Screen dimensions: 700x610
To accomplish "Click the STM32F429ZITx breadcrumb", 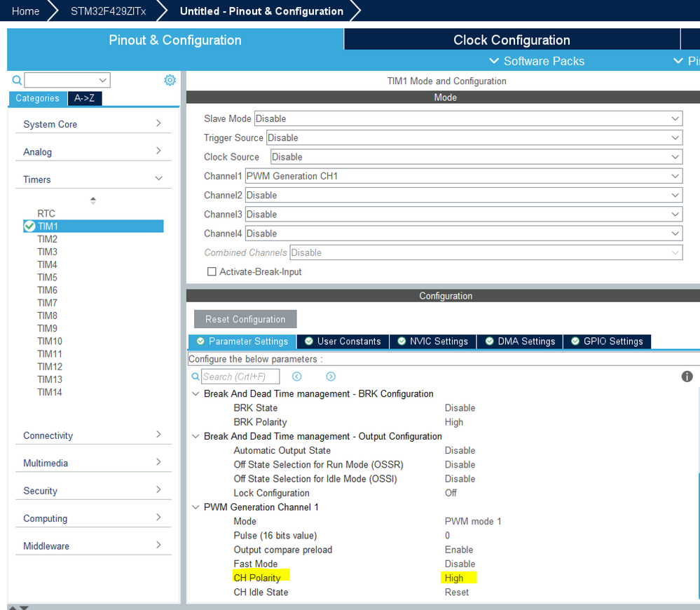I will (109, 11).
